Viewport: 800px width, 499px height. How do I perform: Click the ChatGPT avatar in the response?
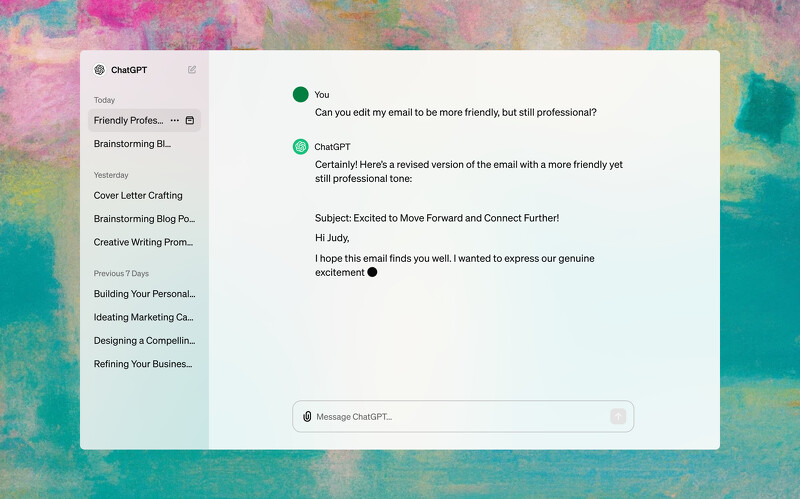pos(300,147)
